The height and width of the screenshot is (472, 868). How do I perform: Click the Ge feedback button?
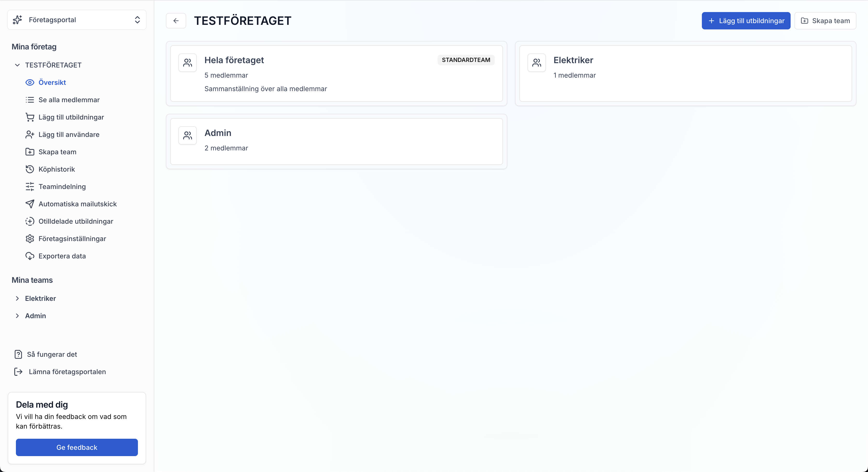pyautogui.click(x=77, y=447)
